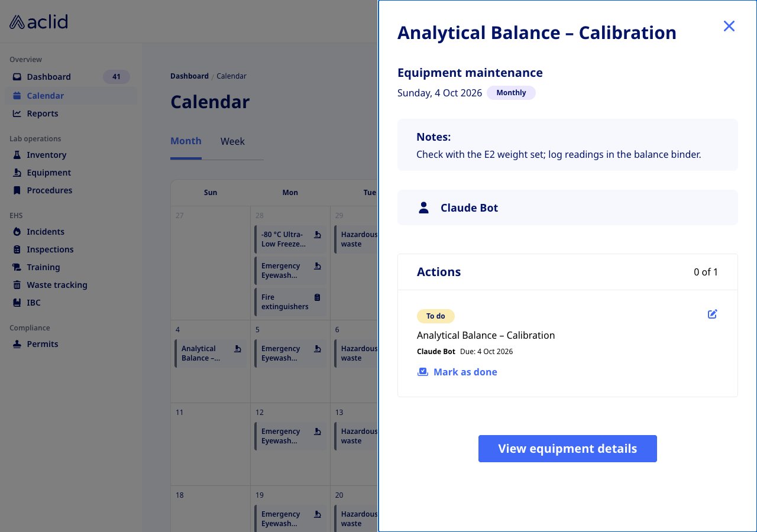Open the Fire extinguishers calendar event
Viewport: 757px width, 532px height.
coord(290,302)
